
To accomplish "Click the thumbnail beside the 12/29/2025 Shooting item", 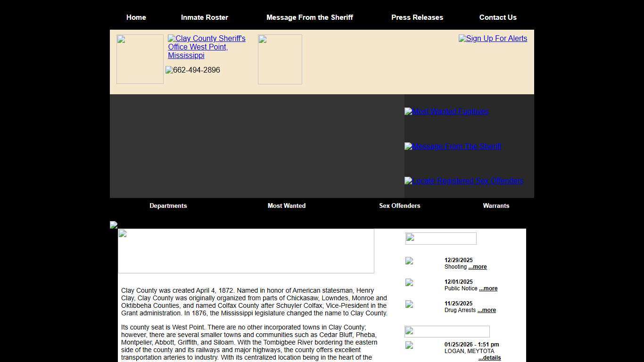I will pyautogui.click(x=409, y=261).
